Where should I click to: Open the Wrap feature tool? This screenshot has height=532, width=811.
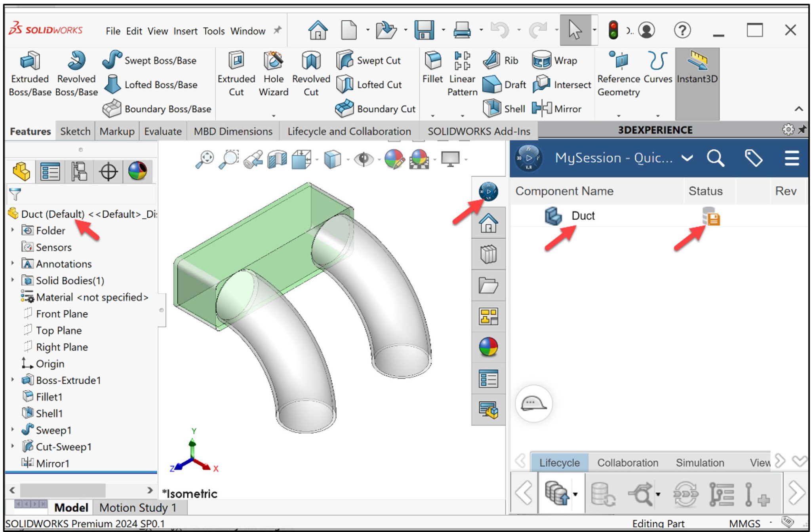click(554, 60)
